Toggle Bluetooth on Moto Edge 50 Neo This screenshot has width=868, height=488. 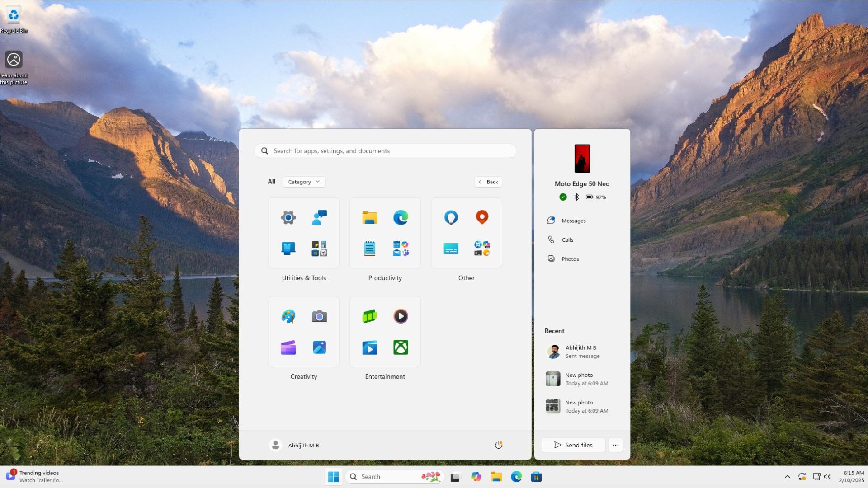577,197
